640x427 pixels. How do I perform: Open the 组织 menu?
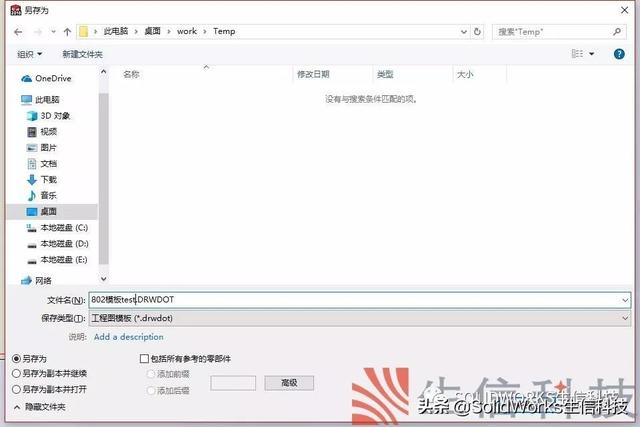(29, 54)
